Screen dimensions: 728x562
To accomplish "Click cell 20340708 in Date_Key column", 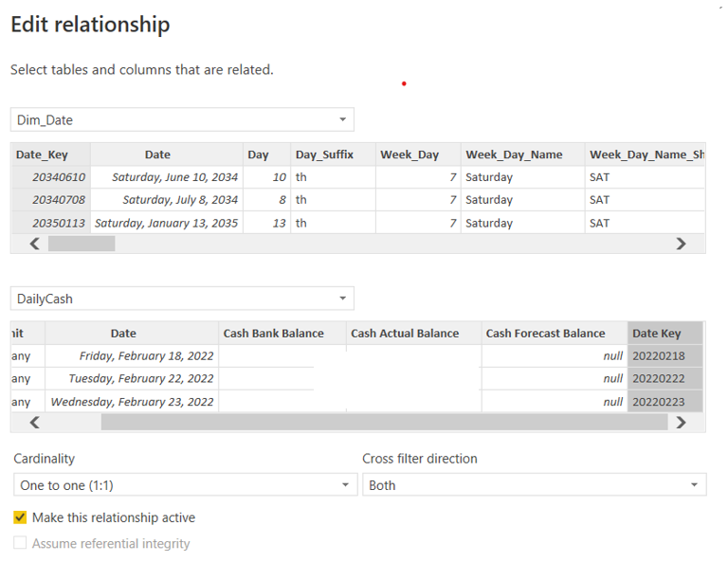I will 50,200.
